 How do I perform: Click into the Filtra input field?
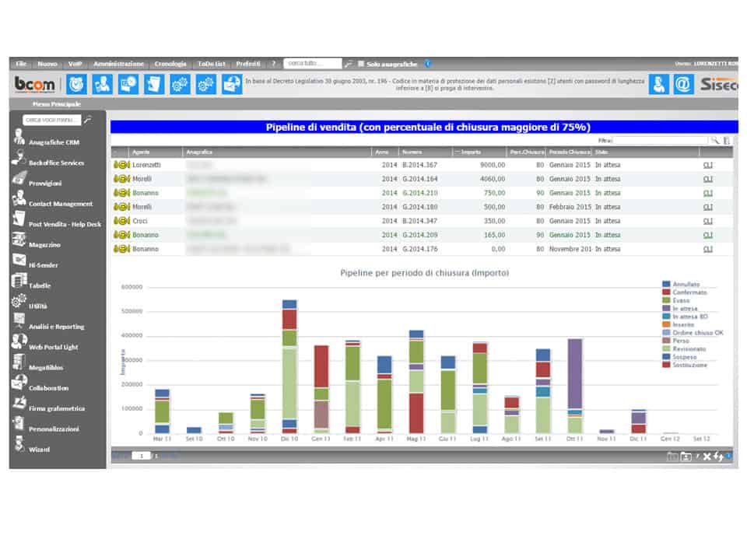coord(660,141)
